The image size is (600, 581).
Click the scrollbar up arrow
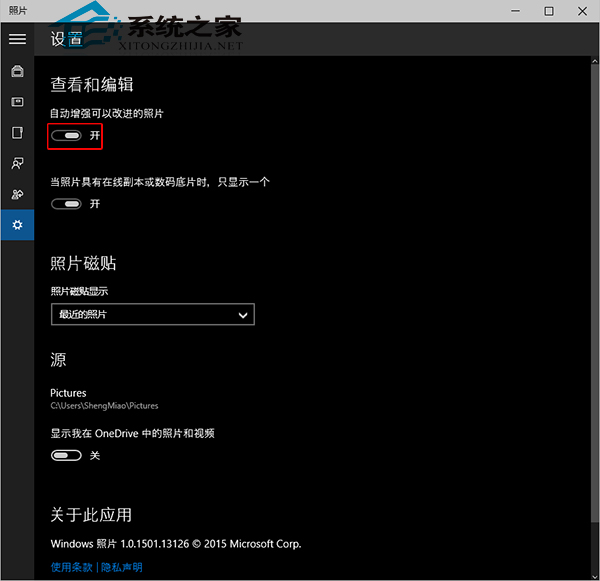[595, 61]
